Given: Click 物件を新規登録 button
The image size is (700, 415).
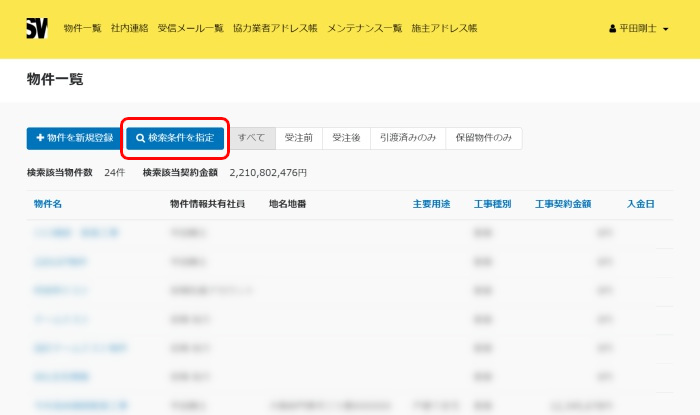Looking at the screenshot, I should tap(74, 138).
